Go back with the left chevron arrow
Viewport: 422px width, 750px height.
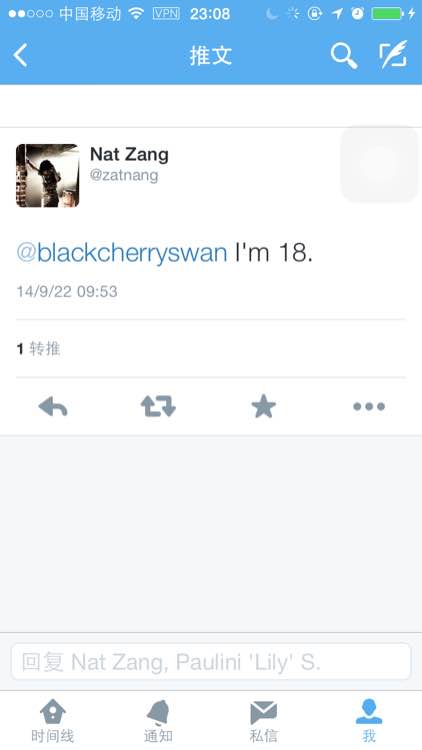tap(21, 55)
